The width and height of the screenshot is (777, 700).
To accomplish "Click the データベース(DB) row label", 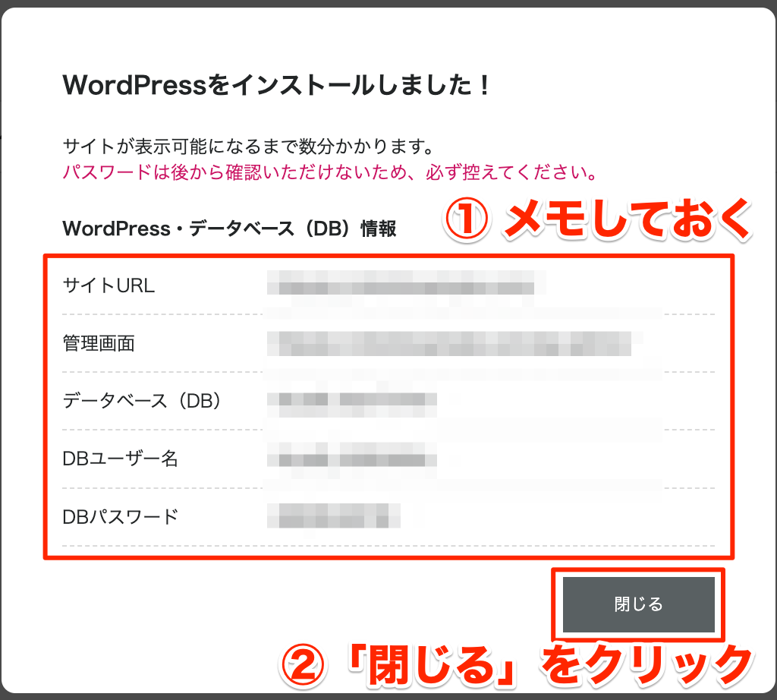I will pyautogui.click(x=142, y=401).
